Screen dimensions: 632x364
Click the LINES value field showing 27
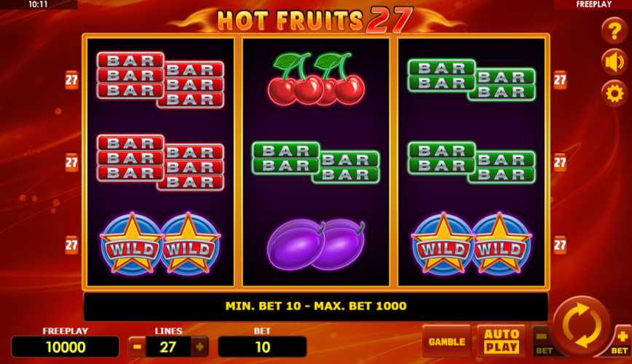[168, 347]
